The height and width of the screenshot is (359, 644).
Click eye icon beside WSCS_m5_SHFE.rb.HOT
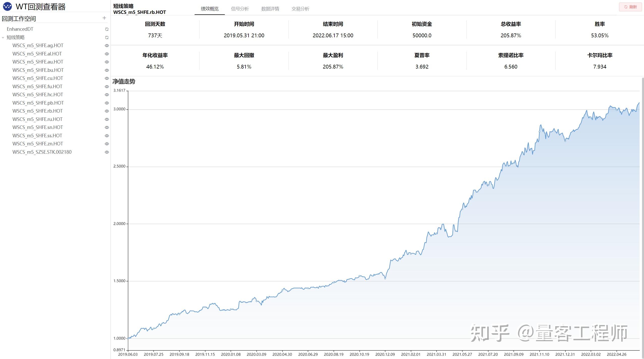(x=107, y=111)
